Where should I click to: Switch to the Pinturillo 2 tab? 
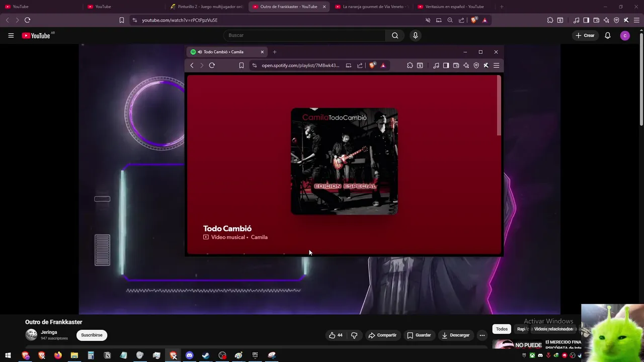point(206,7)
